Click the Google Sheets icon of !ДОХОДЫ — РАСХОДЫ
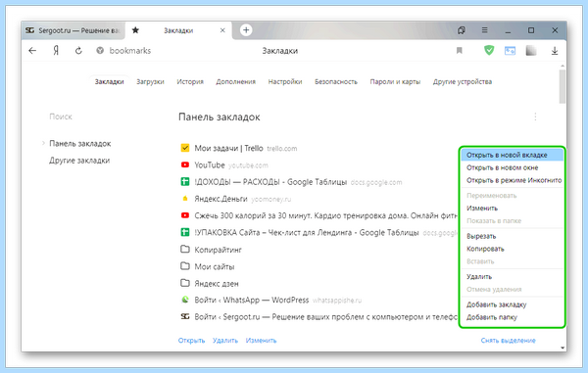The height and width of the screenshot is (373, 588). point(185,182)
